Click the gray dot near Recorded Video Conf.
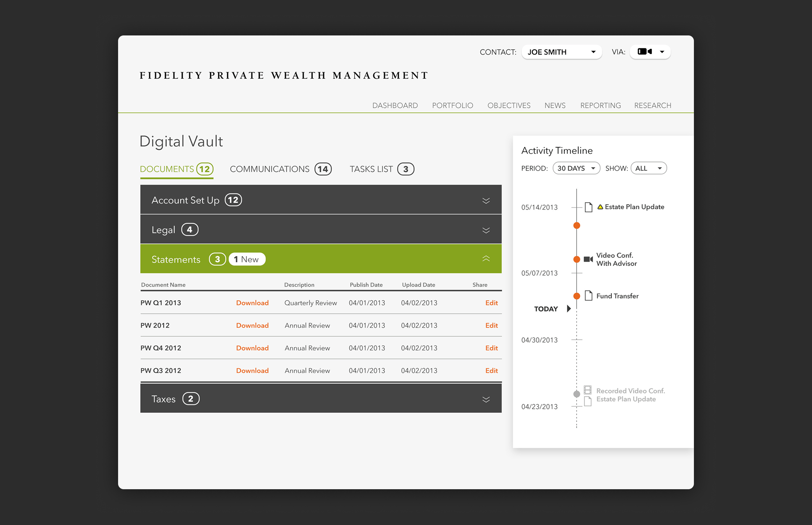The height and width of the screenshot is (525, 812). (576, 394)
